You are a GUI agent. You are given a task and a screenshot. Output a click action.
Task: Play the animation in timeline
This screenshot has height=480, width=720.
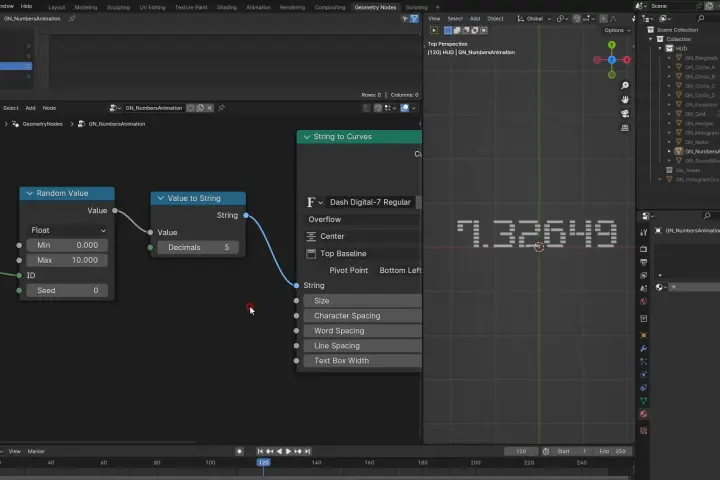click(288, 452)
